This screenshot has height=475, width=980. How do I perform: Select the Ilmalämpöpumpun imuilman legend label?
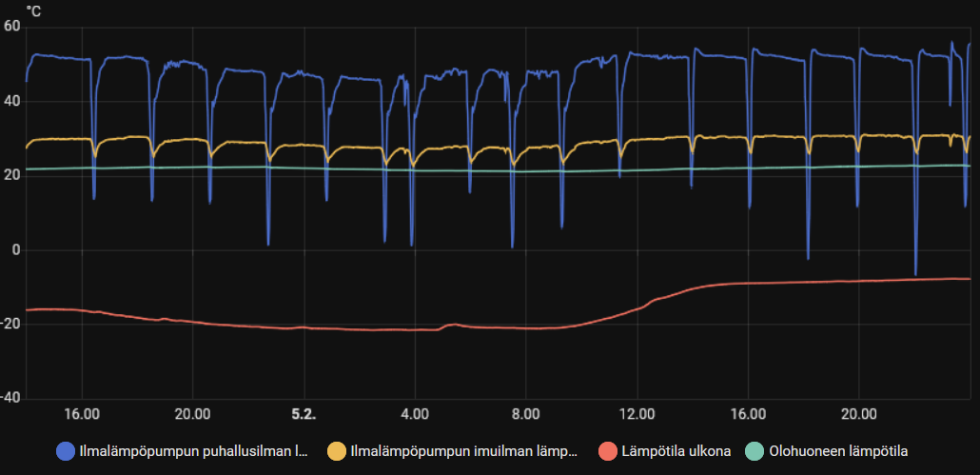463,451
